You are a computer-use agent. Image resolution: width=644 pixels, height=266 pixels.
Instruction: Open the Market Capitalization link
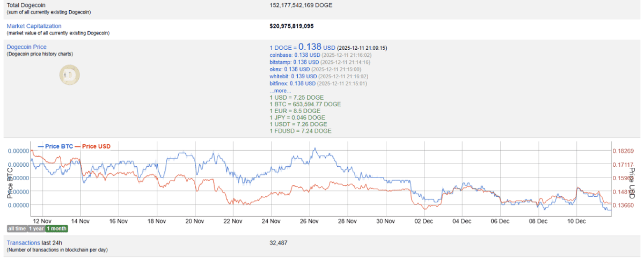tap(34, 26)
